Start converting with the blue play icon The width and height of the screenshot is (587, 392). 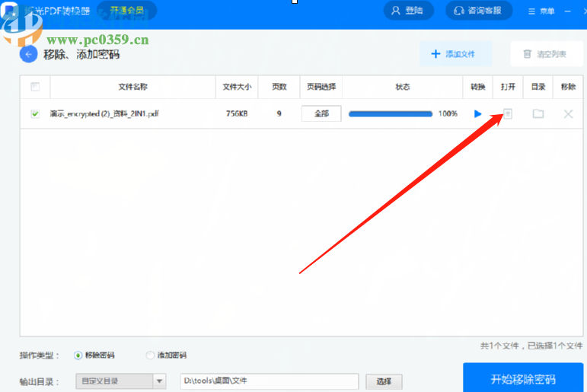pos(477,113)
